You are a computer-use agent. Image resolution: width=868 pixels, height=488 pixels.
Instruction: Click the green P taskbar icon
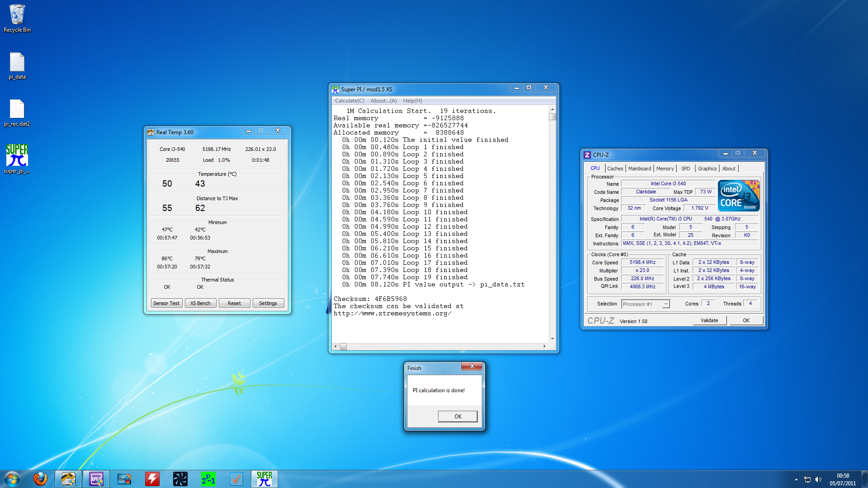pyautogui.click(x=208, y=479)
